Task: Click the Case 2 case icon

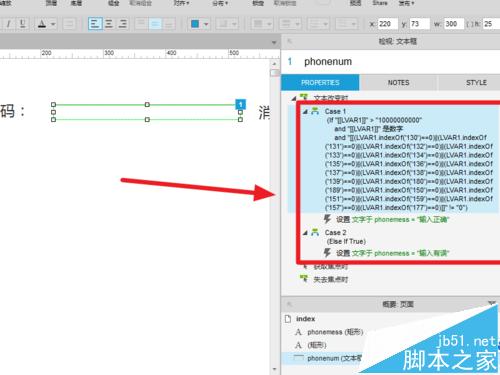Action: tap(315, 232)
